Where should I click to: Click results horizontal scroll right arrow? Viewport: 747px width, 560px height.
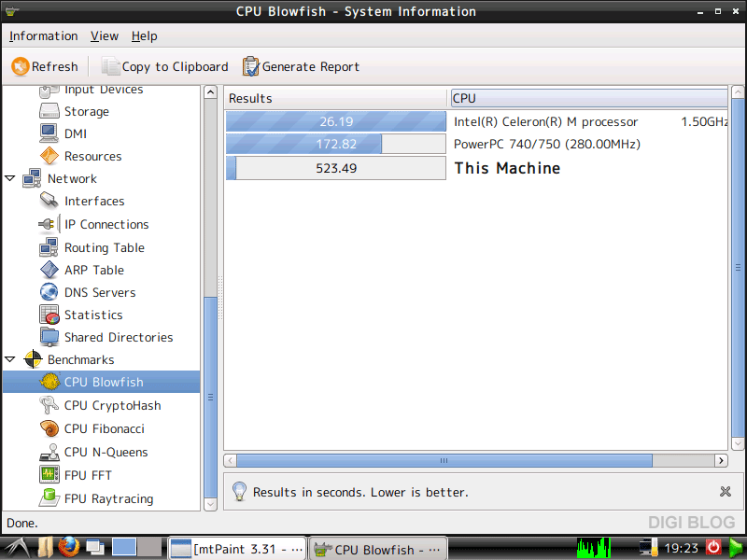721,460
